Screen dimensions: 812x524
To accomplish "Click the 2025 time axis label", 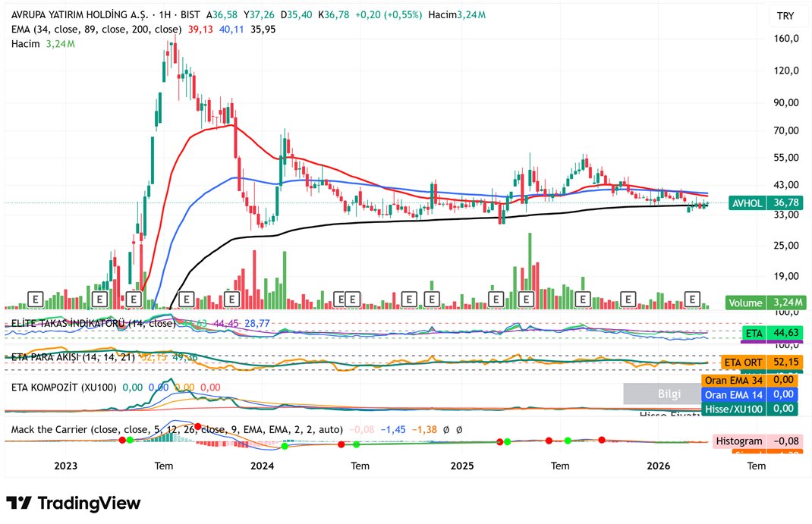I will [462, 466].
